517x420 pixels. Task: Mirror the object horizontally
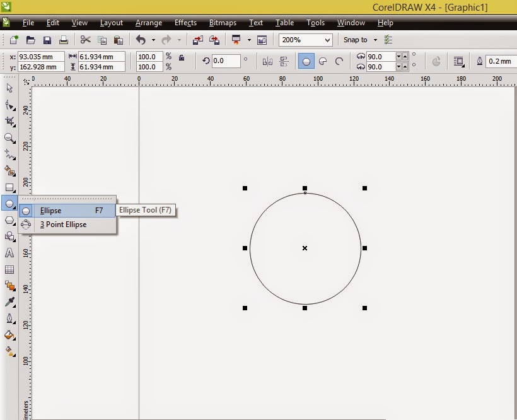coord(267,61)
